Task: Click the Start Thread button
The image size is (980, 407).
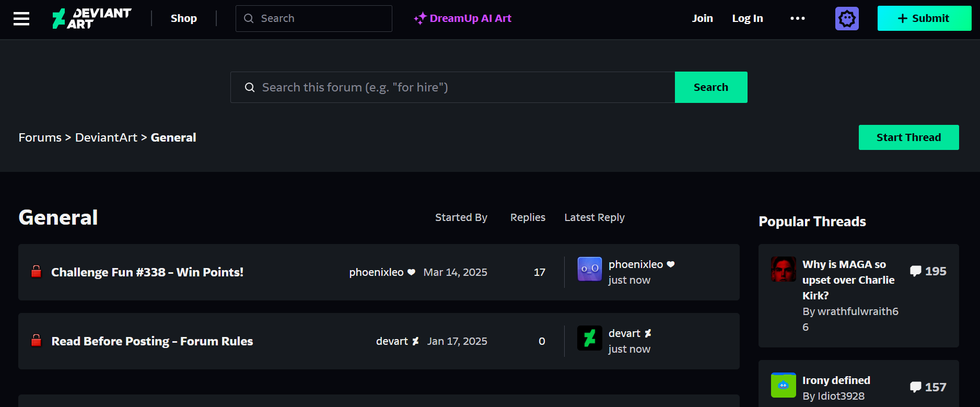Action: [908, 137]
